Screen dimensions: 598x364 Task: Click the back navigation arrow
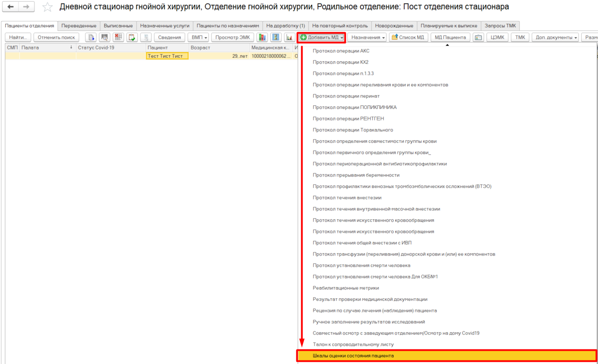pos(11,7)
